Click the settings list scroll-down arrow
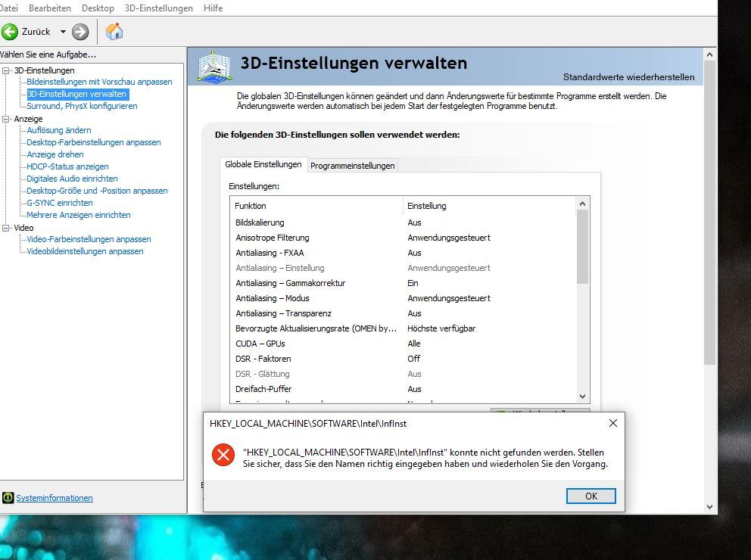The width and height of the screenshot is (751, 560). coord(582,397)
